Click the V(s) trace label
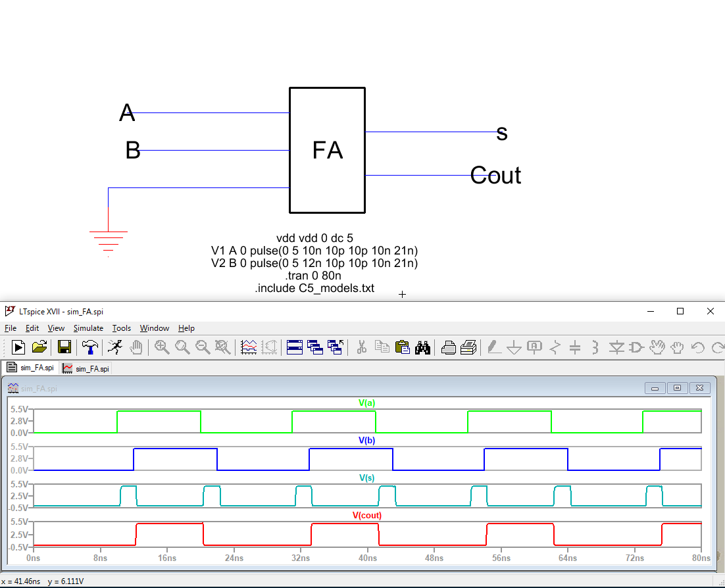Viewport: 725px width, 588px height. click(366, 478)
